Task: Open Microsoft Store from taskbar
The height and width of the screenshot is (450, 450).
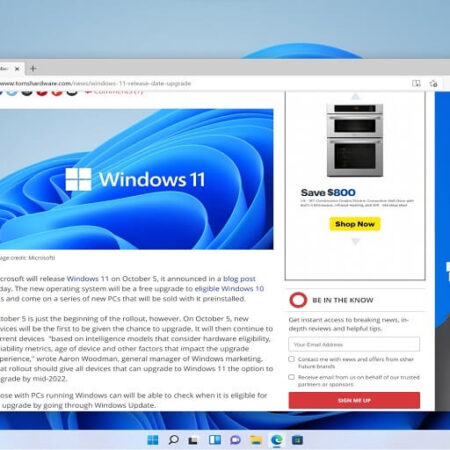Action: tap(297, 440)
